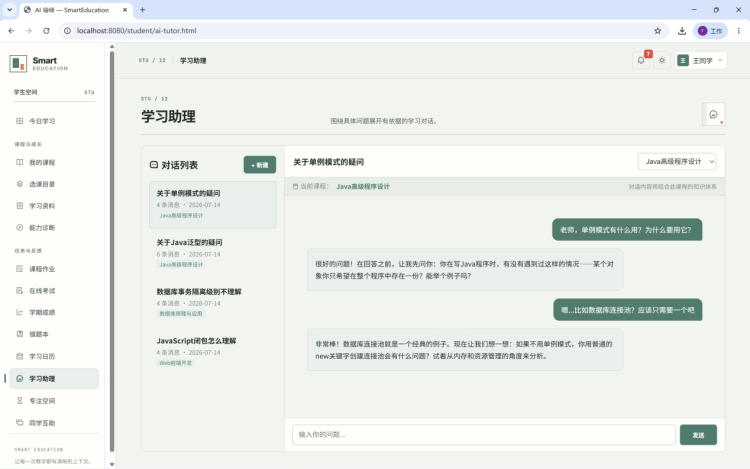The width and height of the screenshot is (750, 469).
Task: Click the 学习日历 calendar icon
Action: 20,356
